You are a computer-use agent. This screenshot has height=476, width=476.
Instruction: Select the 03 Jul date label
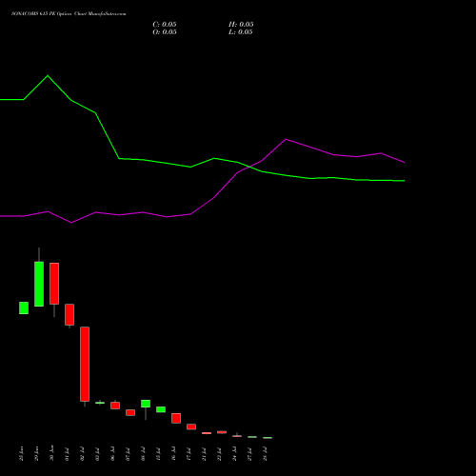click(97, 454)
